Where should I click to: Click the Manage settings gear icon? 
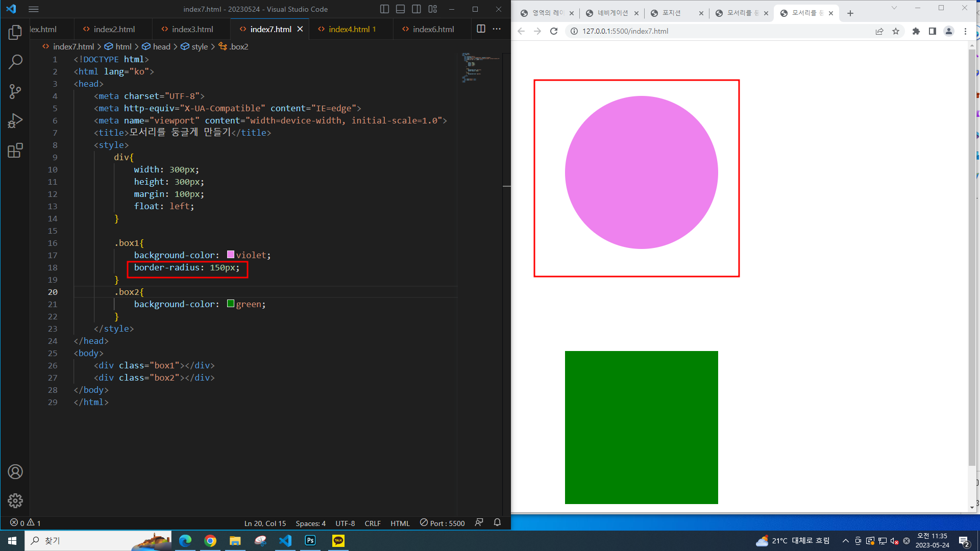coord(15,500)
